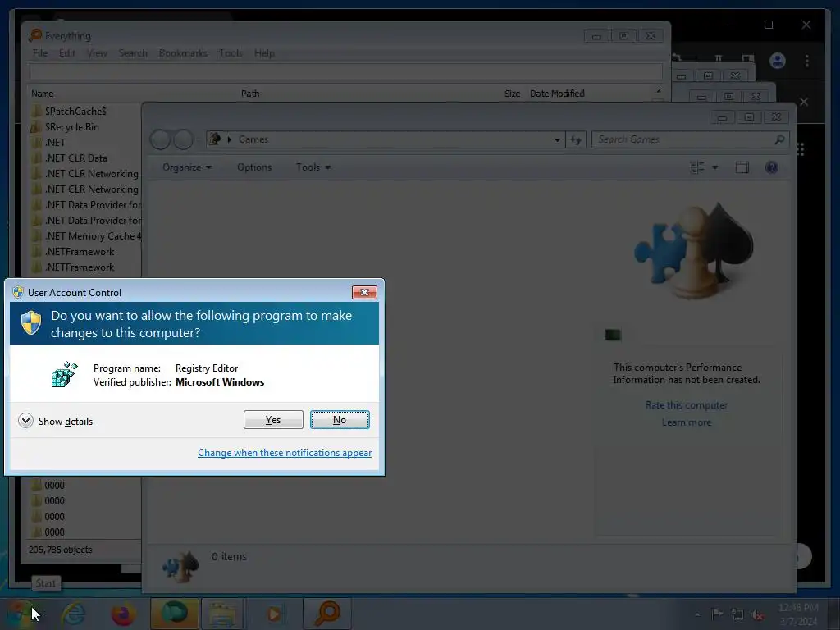This screenshot has width=840, height=630.
Task: Click Games breadcrumb in address bar
Action: coord(253,139)
